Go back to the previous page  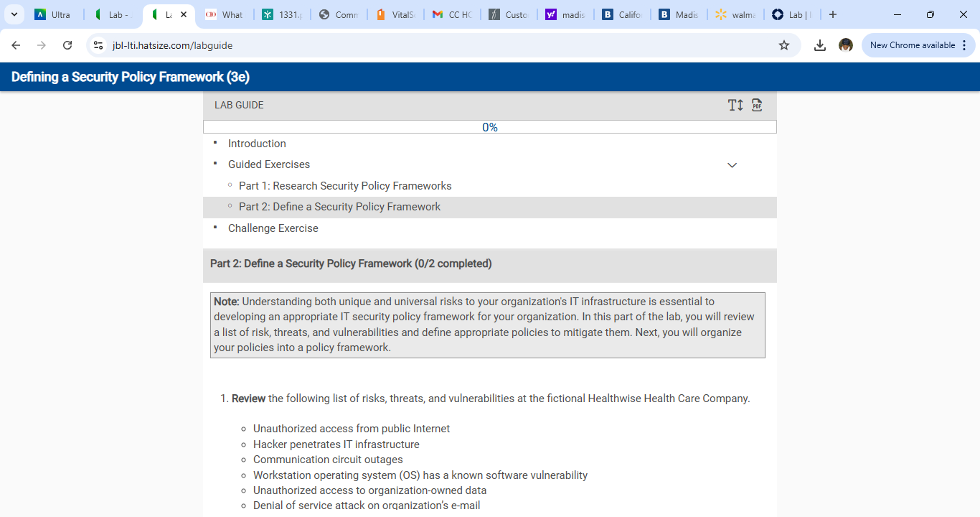point(16,45)
